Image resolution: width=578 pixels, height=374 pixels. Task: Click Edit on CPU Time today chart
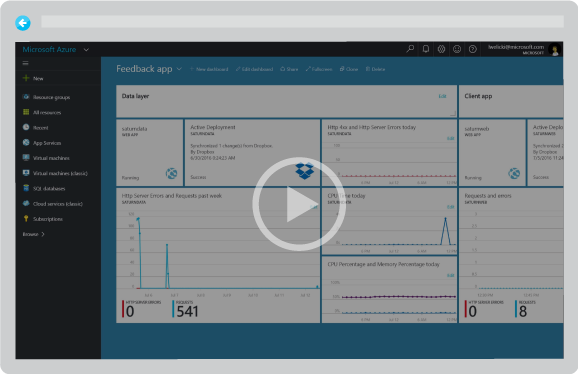[450, 207]
